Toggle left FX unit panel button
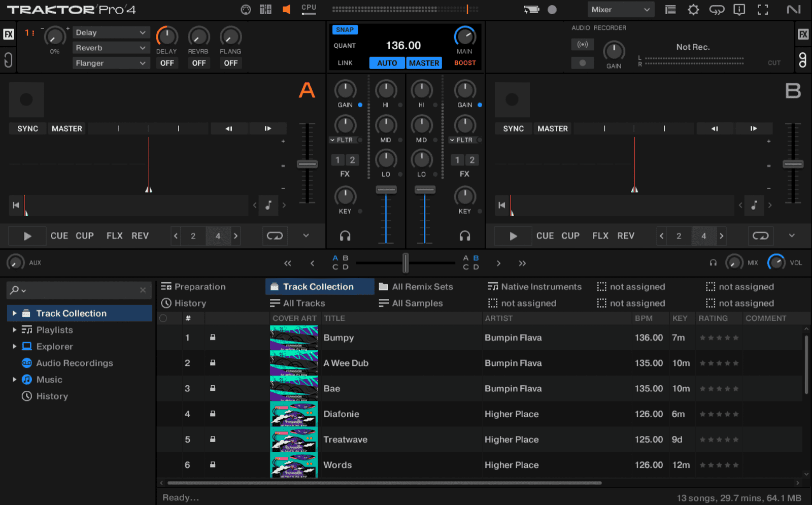This screenshot has width=812, height=505. pos(9,34)
